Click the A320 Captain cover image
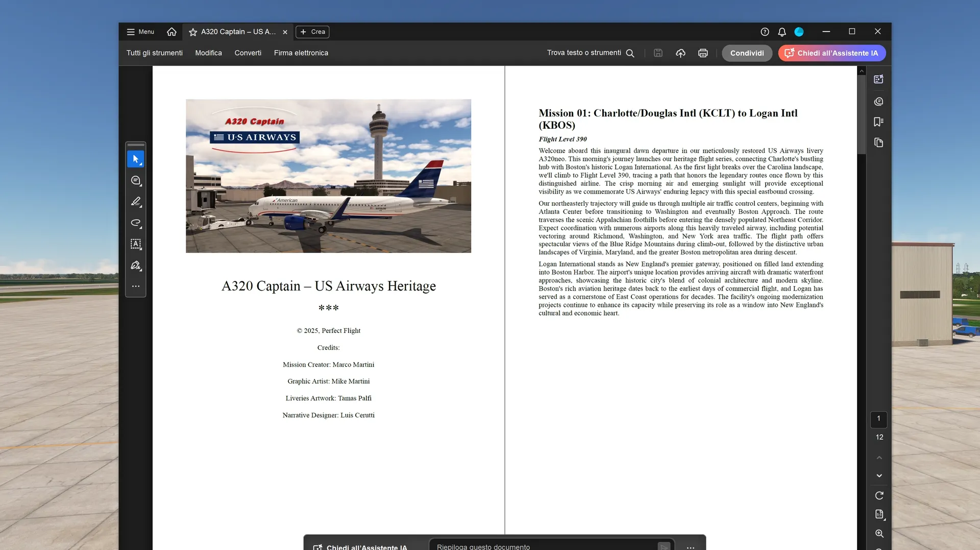The width and height of the screenshot is (980, 550). coord(328,176)
